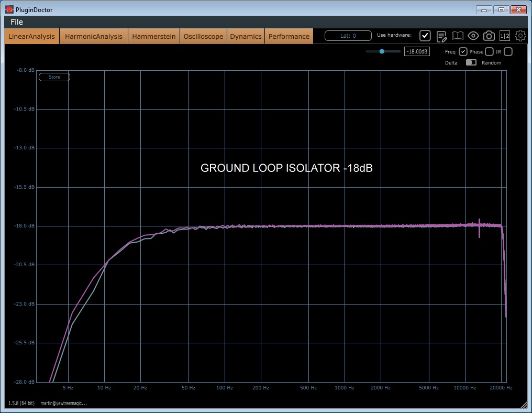Open the Hammerstein tab
The width and height of the screenshot is (532, 413).
coord(153,36)
